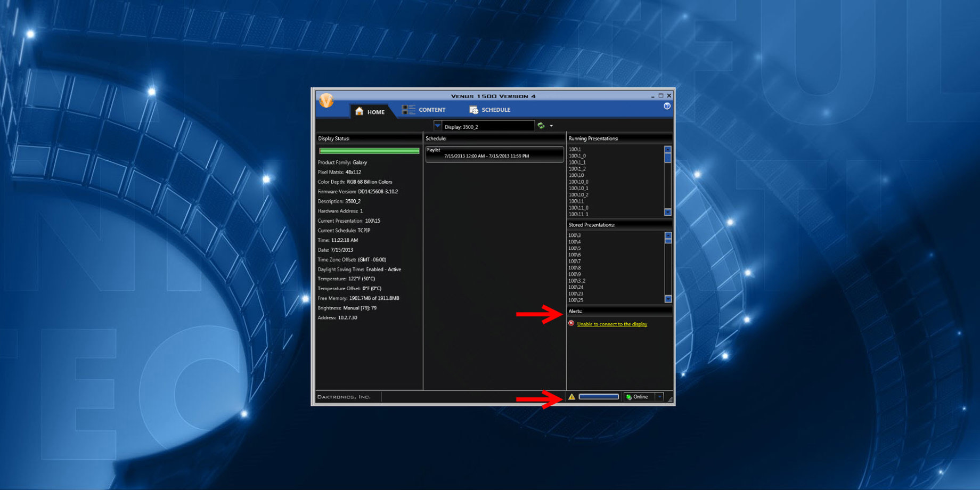Screen dimensions: 980x490
Task: Click the red error icon under Alerts
Action: (571, 324)
